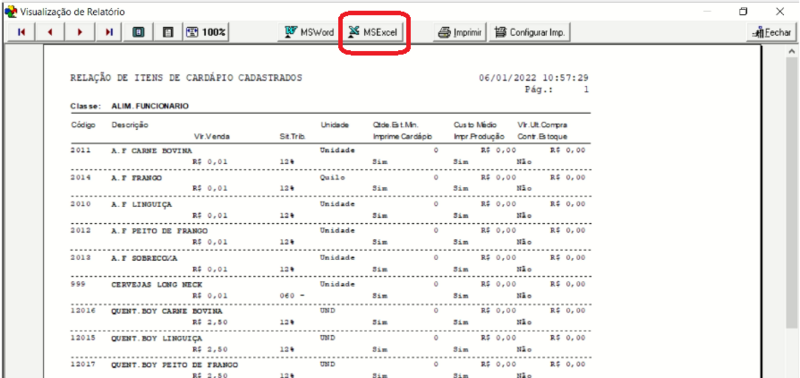Screen dimensions: 800x378
Task: Click code 12017
Action: [x=83, y=364]
